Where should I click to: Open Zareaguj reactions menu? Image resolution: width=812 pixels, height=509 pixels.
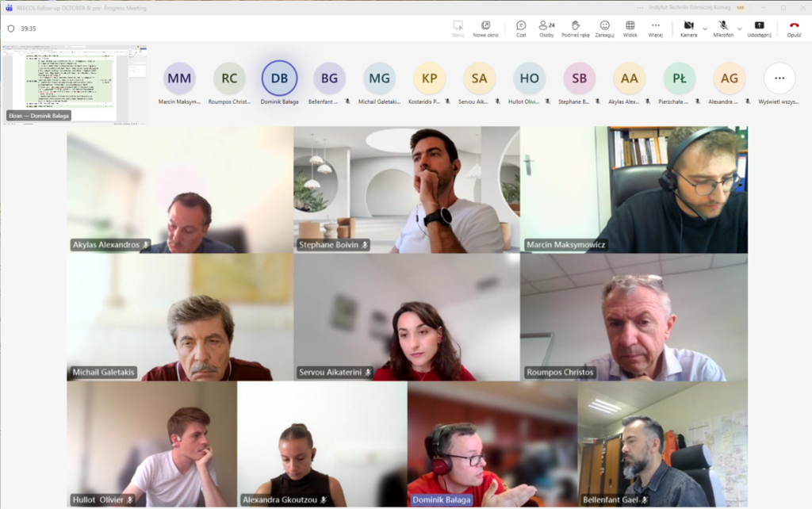pos(605,29)
